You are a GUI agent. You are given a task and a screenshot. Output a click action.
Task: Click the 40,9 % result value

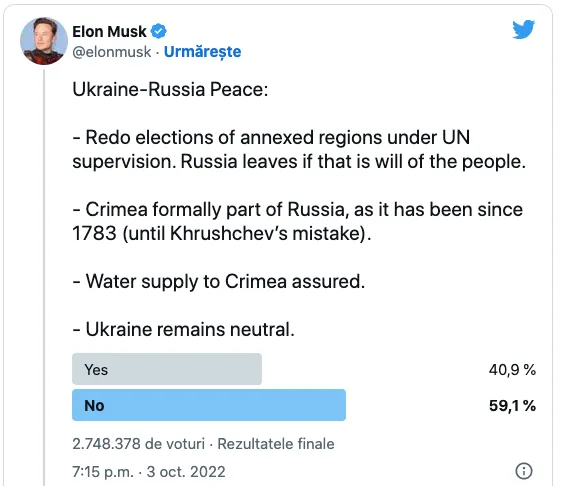pos(512,370)
